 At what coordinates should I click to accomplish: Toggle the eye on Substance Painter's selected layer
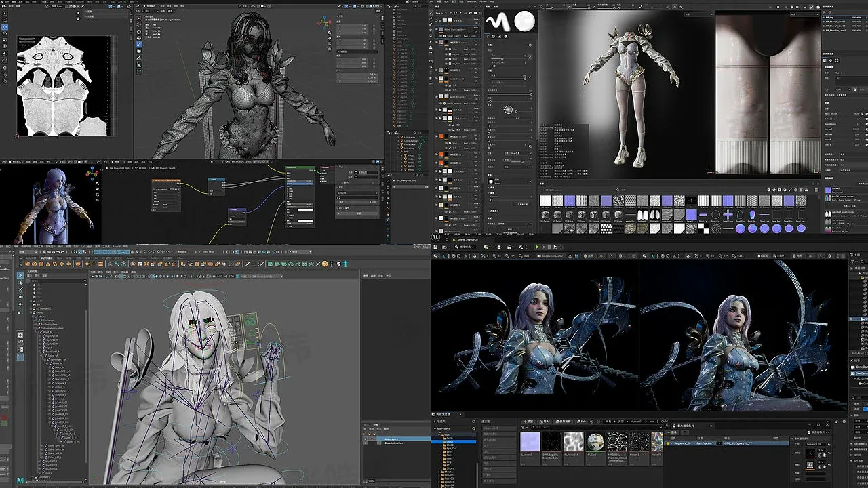pyautogui.click(x=437, y=30)
